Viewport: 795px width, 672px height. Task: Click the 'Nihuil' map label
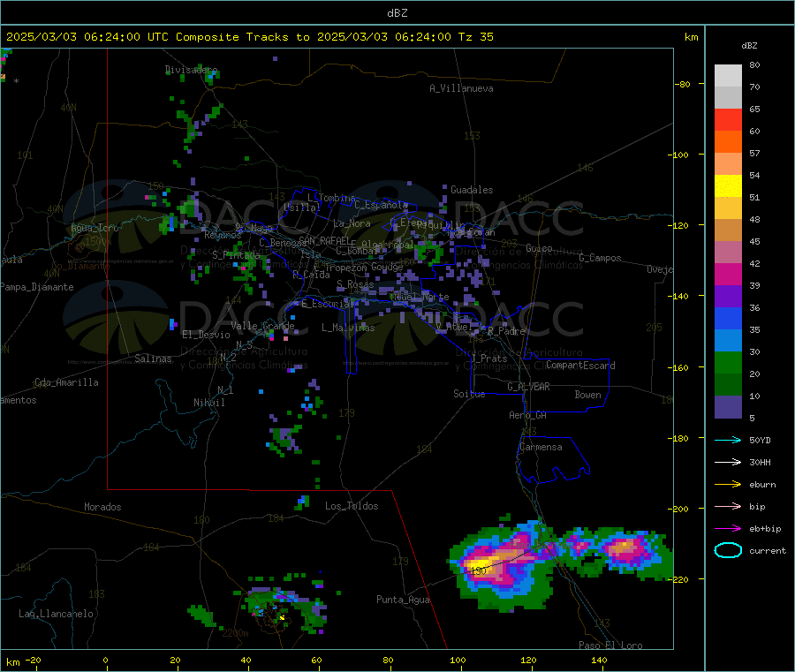[x=208, y=403]
